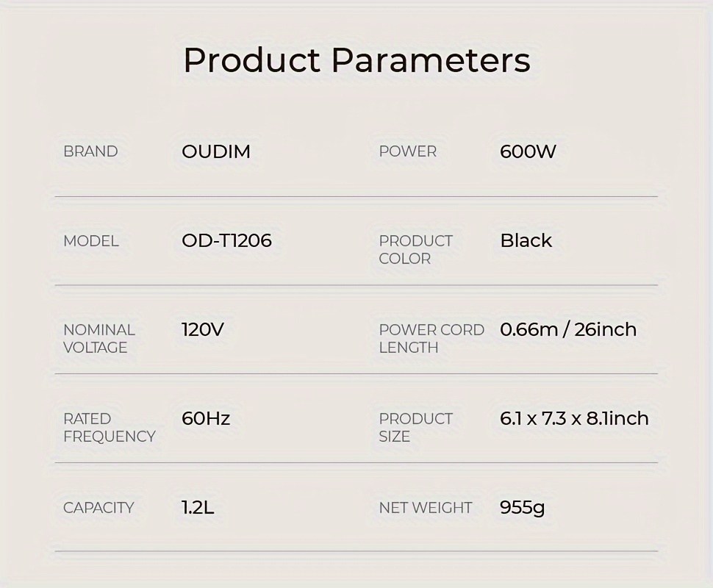Viewport: 713px width, 588px height.
Task: Select the POWER label
Action: click(408, 151)
